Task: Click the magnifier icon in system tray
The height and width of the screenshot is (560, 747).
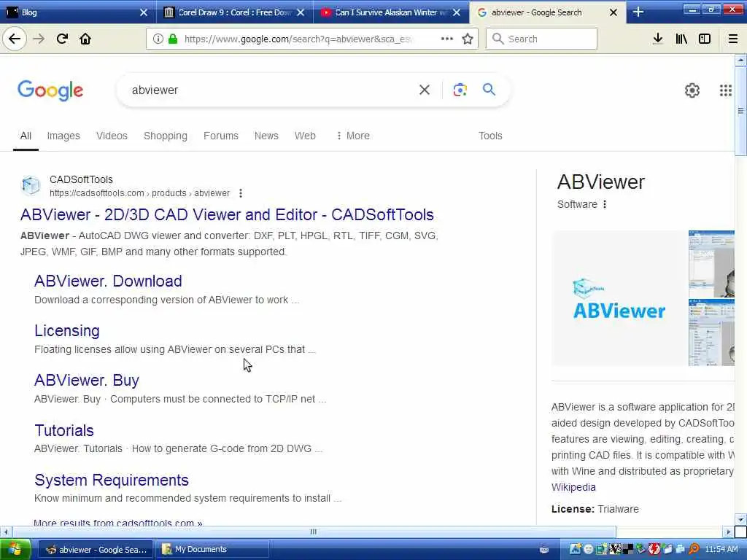Action: (694, 549)
